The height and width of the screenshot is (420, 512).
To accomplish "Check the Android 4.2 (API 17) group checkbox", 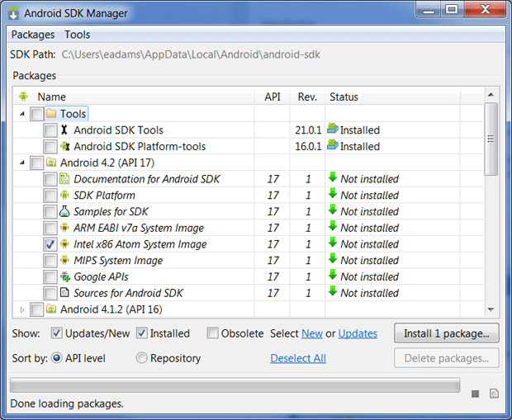I will tap(36, 163).
